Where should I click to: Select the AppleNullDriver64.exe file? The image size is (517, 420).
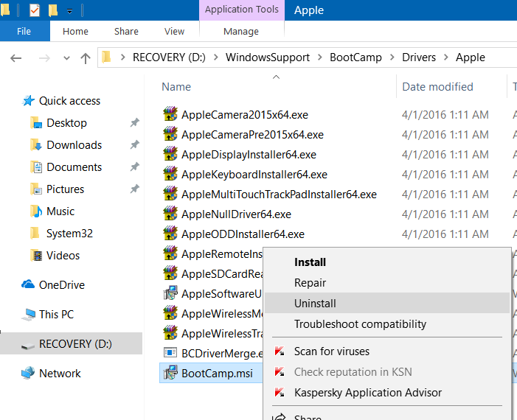pos(235,214)
